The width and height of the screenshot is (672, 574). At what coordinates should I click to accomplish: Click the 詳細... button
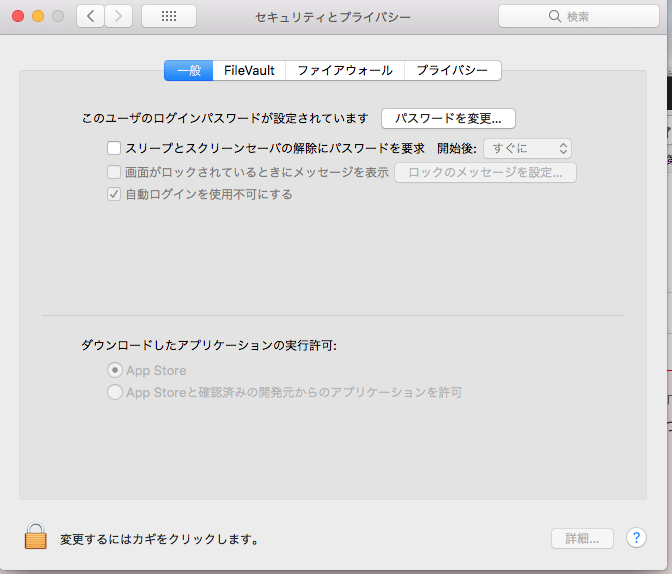(x=582, y=538)
